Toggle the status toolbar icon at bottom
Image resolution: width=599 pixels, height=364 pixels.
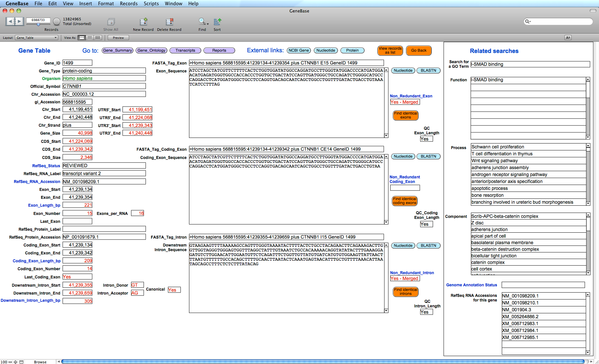click(21, 362)
